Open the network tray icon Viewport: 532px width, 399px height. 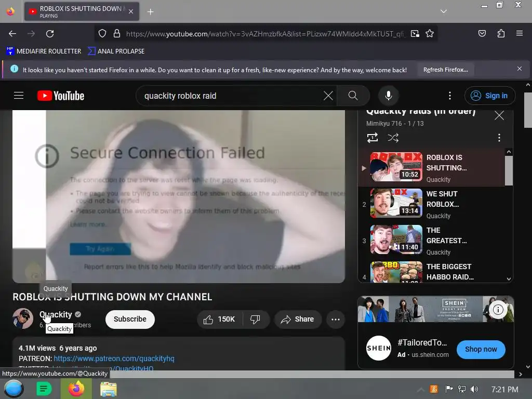point(462,389)
